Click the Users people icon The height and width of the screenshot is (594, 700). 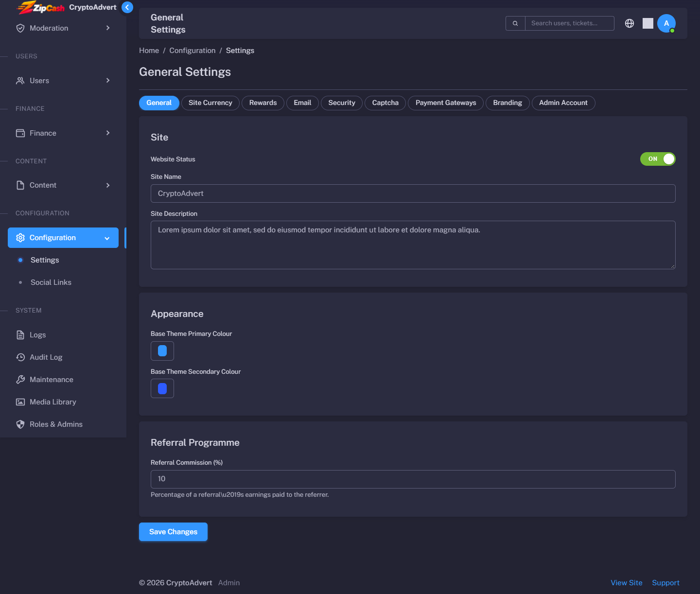click(x=20, y=81)
